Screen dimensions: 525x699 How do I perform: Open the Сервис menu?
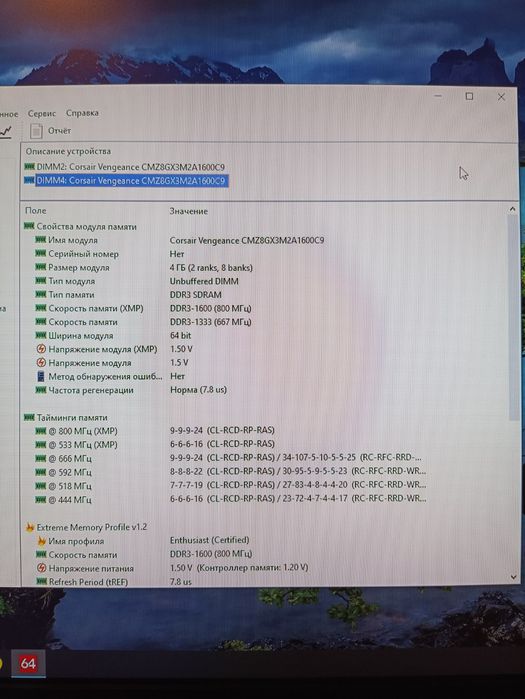tap(41, 114)
